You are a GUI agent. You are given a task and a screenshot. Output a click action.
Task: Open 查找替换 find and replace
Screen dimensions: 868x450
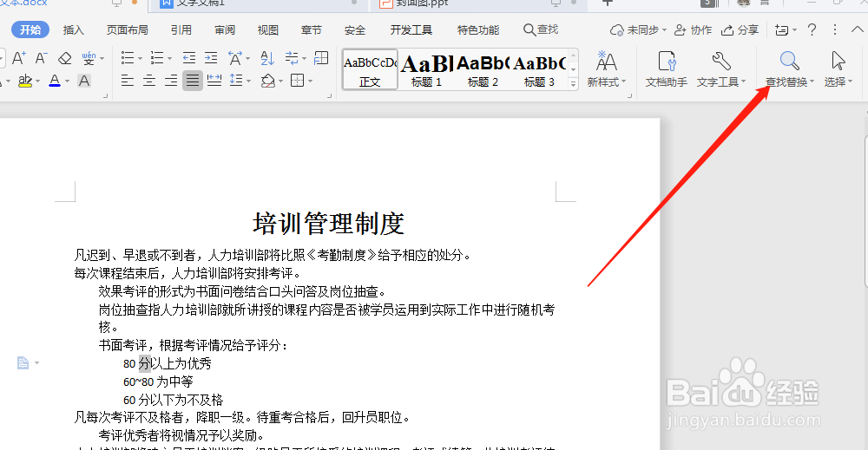coord(789,69)
